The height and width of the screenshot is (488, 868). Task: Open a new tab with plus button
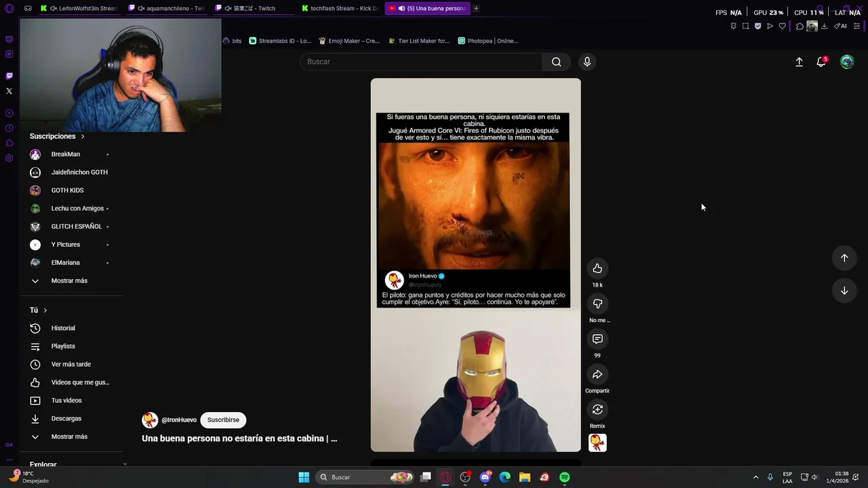476,8
